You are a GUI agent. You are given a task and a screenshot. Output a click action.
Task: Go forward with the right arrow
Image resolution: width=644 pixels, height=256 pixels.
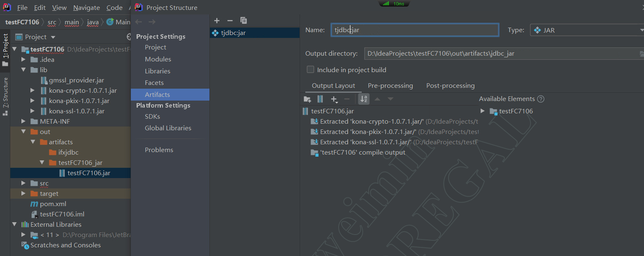[152, 22]
